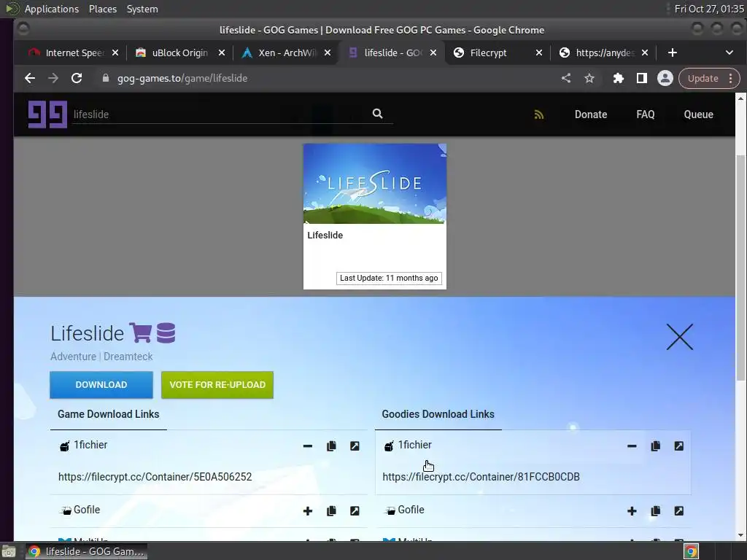Click the address bar URL
Viewport: 747px width, 560px height.
[x=182, y=78]
